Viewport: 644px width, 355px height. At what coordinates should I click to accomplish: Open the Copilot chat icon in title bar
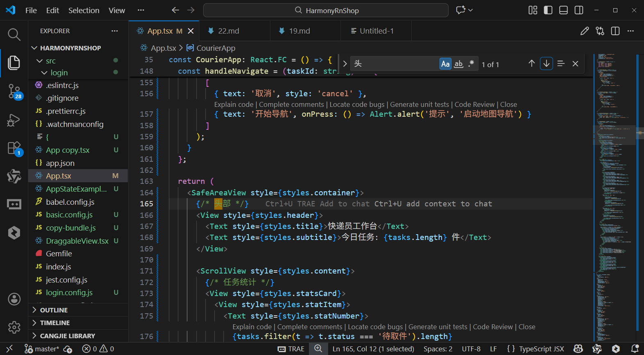click(x=460, y=10)
